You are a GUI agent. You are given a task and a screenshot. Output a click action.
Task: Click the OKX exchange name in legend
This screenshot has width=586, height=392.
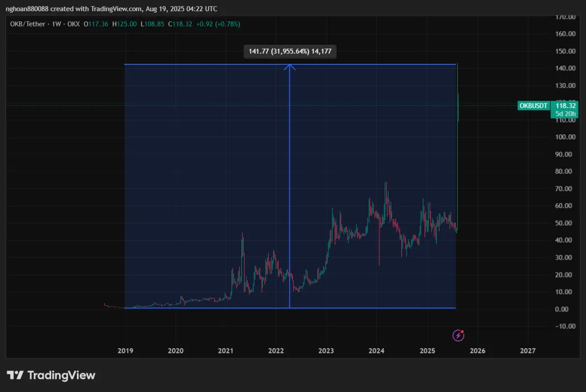tap(73, 24)
